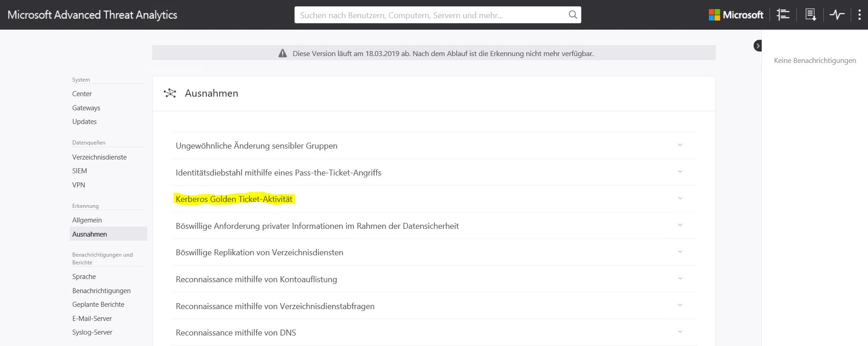
Task: Open the attack timeline icon
Action: [x=783, y=15]
